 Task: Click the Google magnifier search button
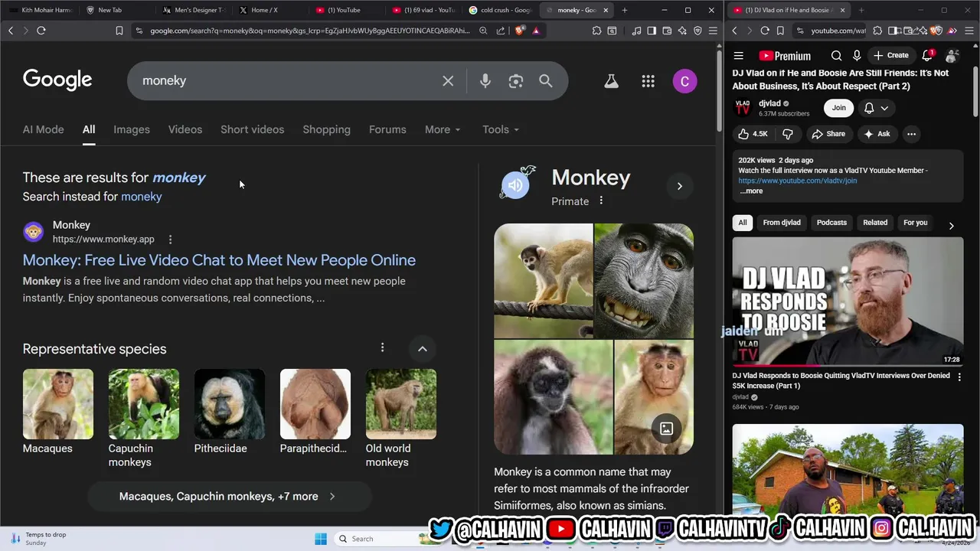coord(546,81)
